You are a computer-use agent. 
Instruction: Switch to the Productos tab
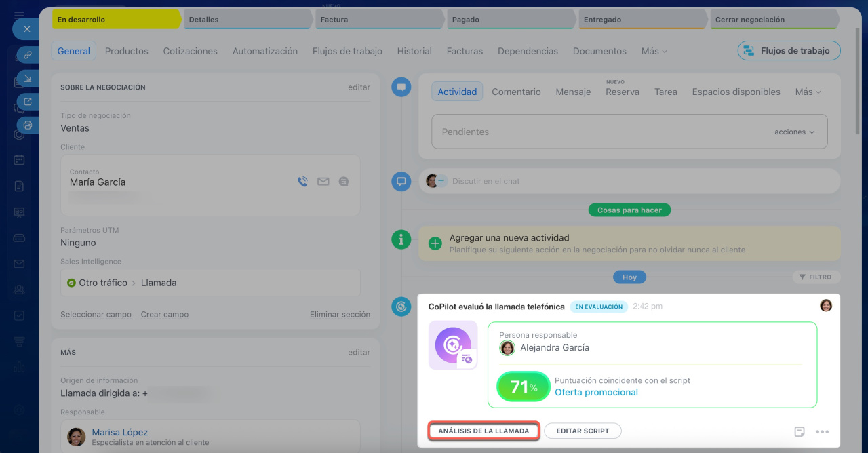[x=127, y=51]
